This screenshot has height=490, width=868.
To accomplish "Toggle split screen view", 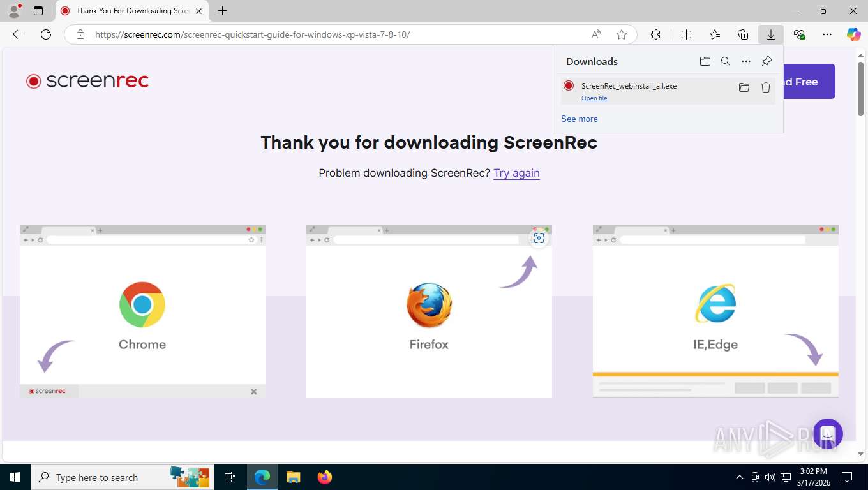I will [x=687, y=34].
